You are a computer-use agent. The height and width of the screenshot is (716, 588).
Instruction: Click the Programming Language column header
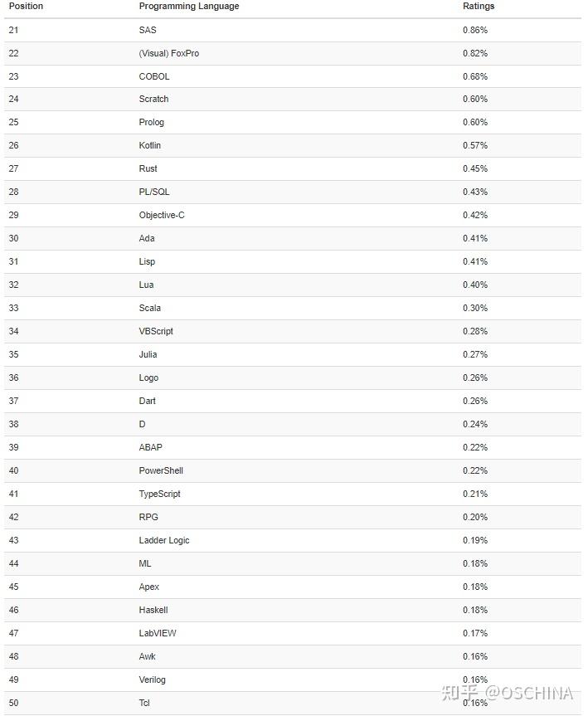click(189, 6)
